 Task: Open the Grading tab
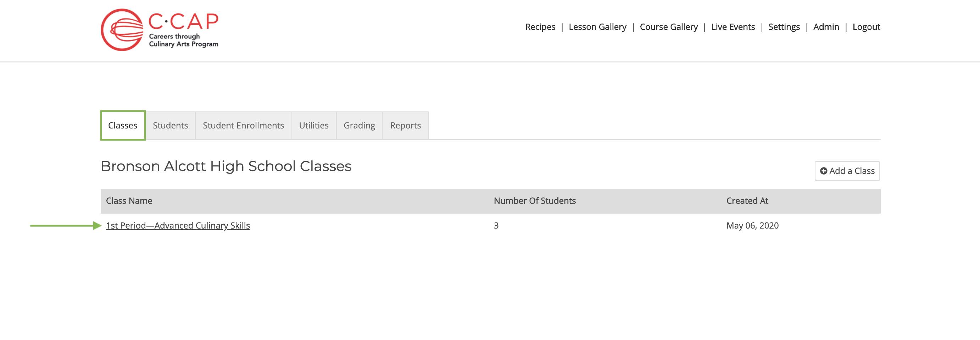tap(359, 125)
